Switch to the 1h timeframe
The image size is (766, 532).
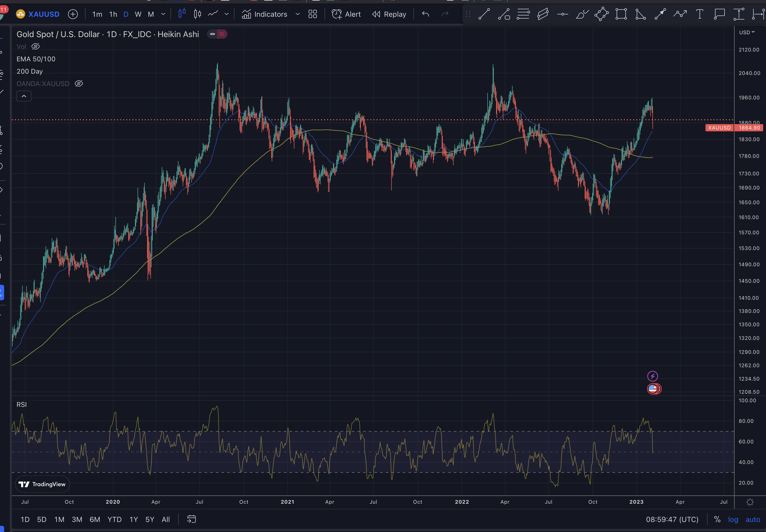[x=113, y=14]
